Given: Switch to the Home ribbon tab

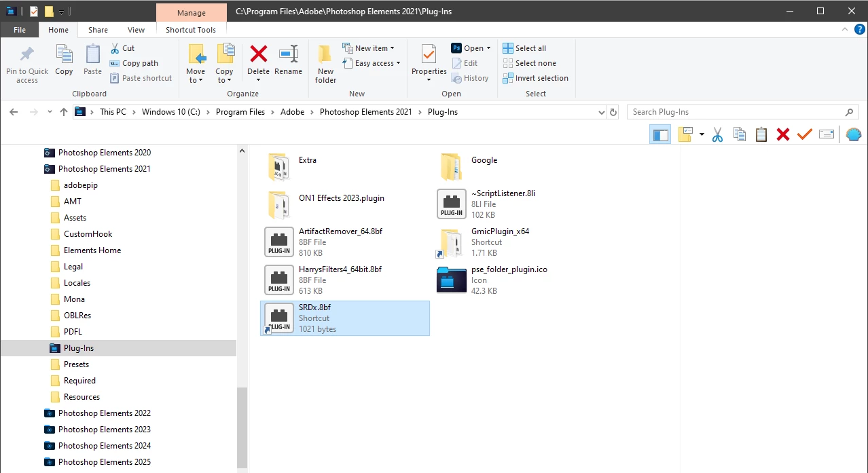Looking at the screenshot, I should click(58, 30).
